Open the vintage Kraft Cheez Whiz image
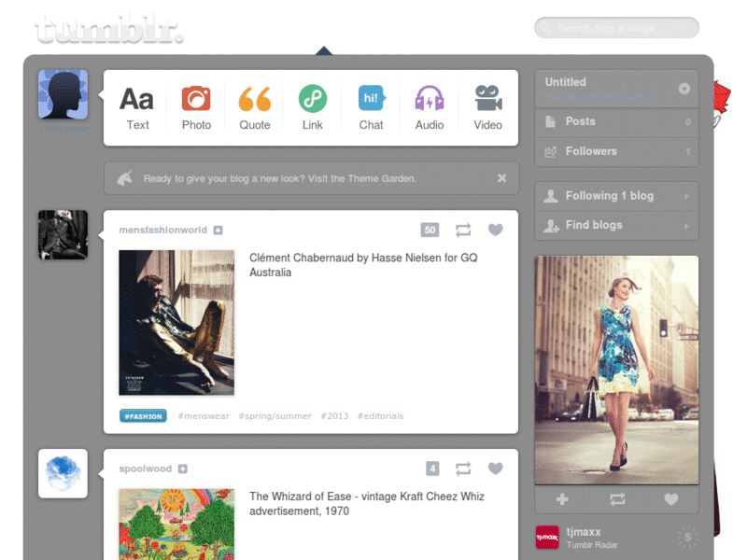 [176, 525]
